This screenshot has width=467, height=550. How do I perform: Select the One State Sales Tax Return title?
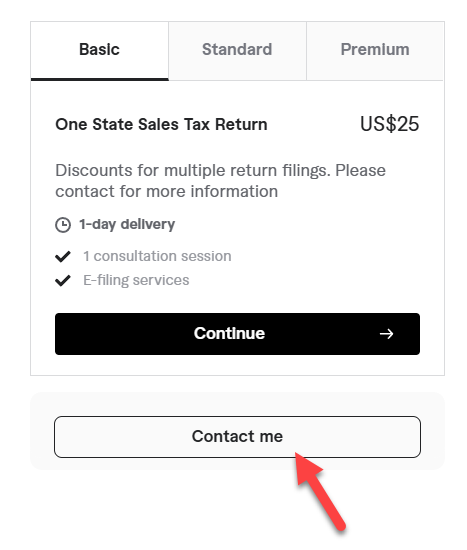161,125
